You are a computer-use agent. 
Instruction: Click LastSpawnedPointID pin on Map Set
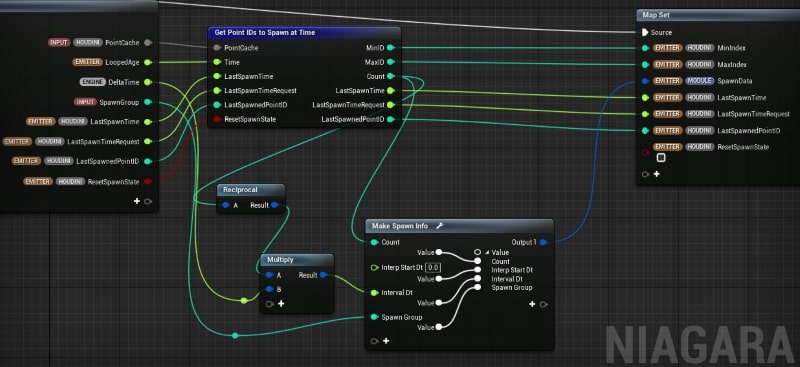tap(645, 130)
